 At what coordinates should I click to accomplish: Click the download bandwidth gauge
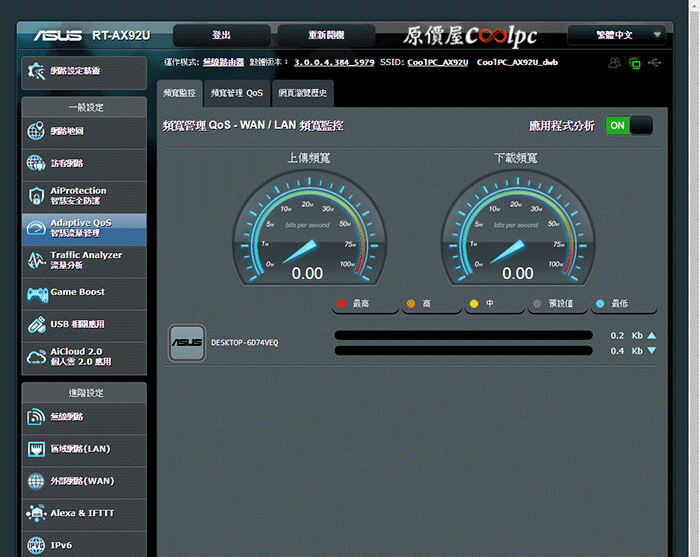tap(518, 229)
